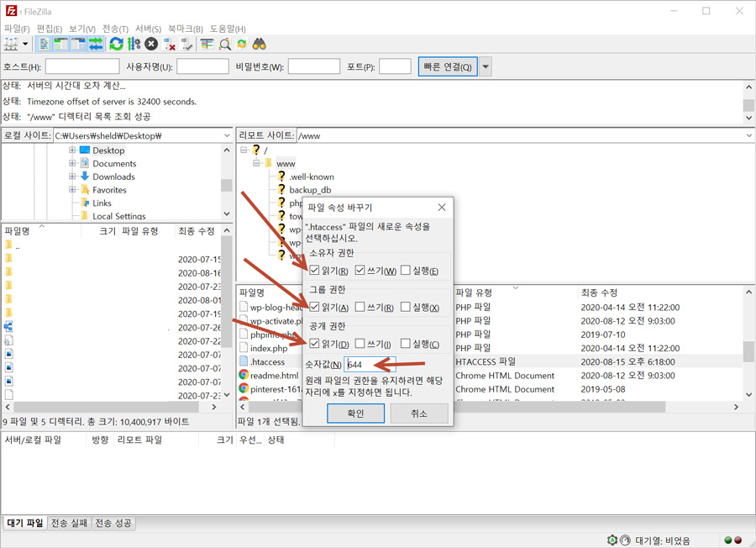
Task: Open the 리모트 사이트 path dropdown
Action: pos(748,135)
